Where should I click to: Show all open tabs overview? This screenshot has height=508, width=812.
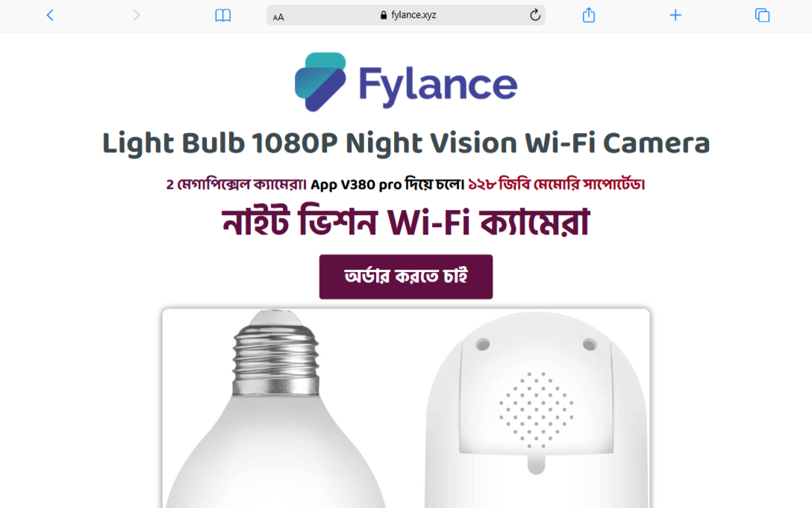point(762,15)
